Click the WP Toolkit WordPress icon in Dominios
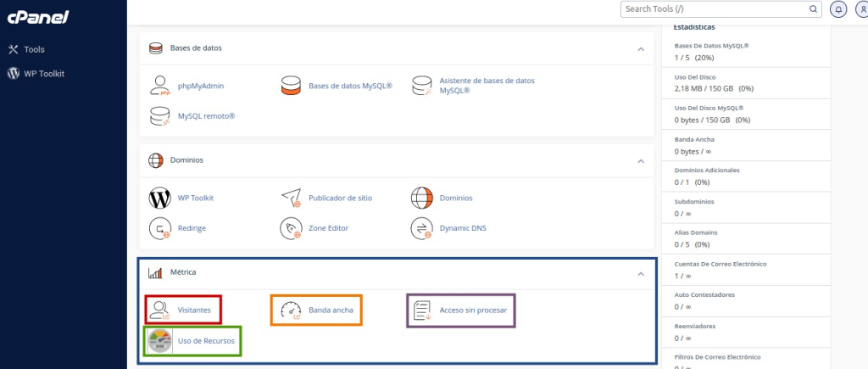 pos(159,198)
